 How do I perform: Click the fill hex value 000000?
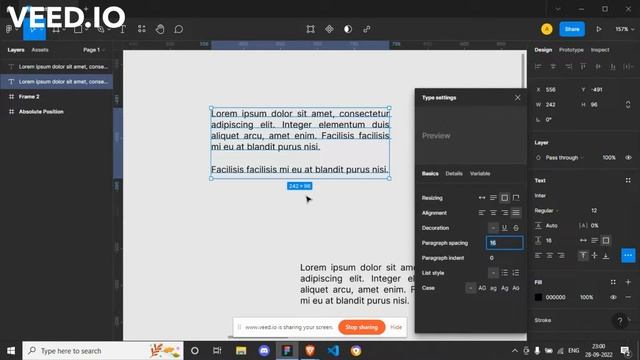[x=556, y=297]
